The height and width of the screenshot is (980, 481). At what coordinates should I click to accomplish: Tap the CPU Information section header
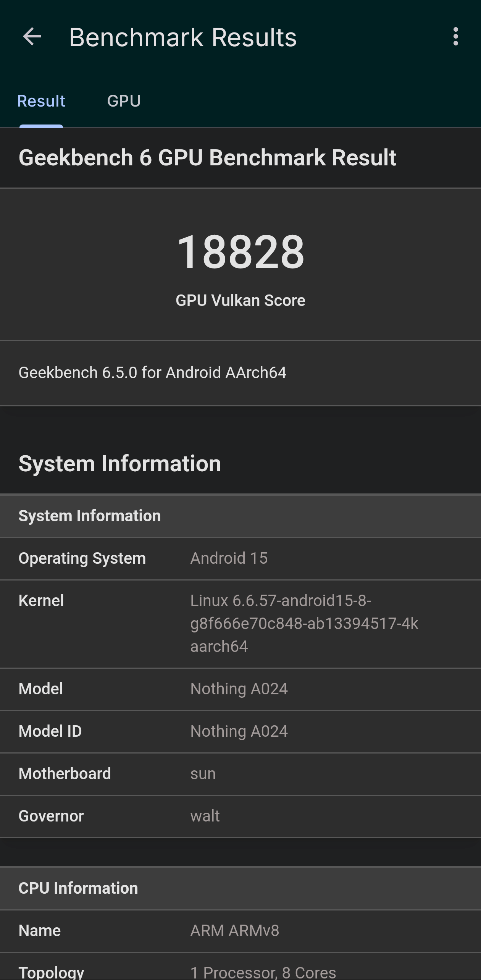point(78,888)
